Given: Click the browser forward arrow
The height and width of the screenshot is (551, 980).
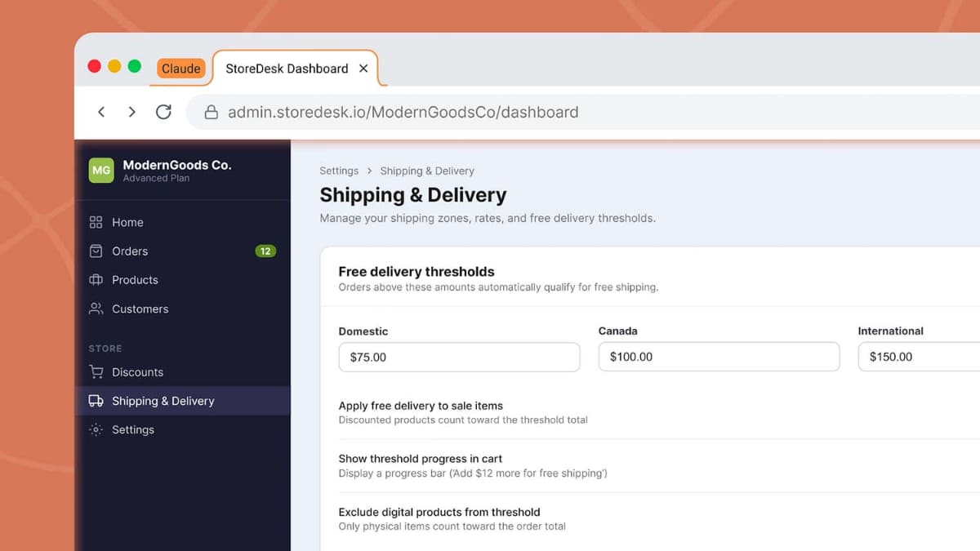Looking at the screenshot, I should (x=131, y=112).
